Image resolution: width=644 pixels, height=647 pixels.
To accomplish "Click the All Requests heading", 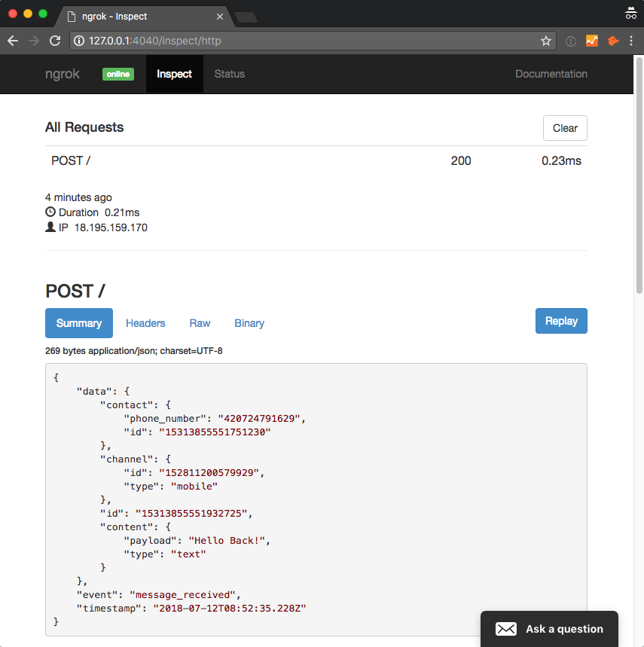I will coord(84,127).
